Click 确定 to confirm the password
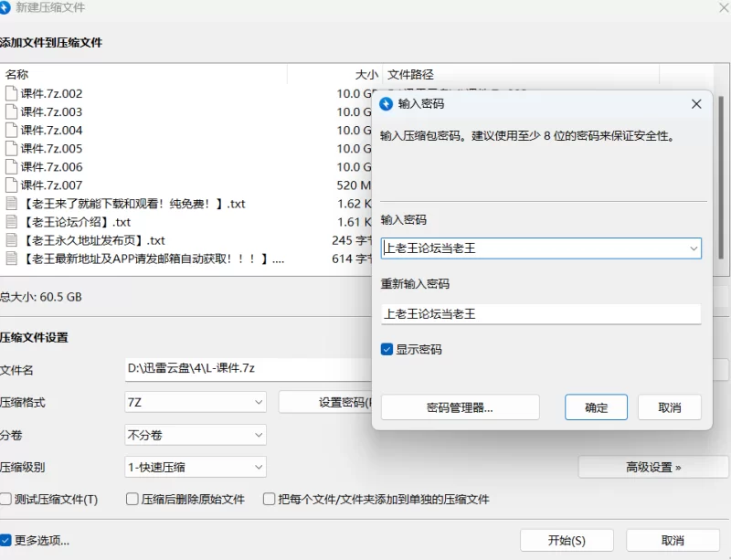The image size is (731, 560). [597, 407]
